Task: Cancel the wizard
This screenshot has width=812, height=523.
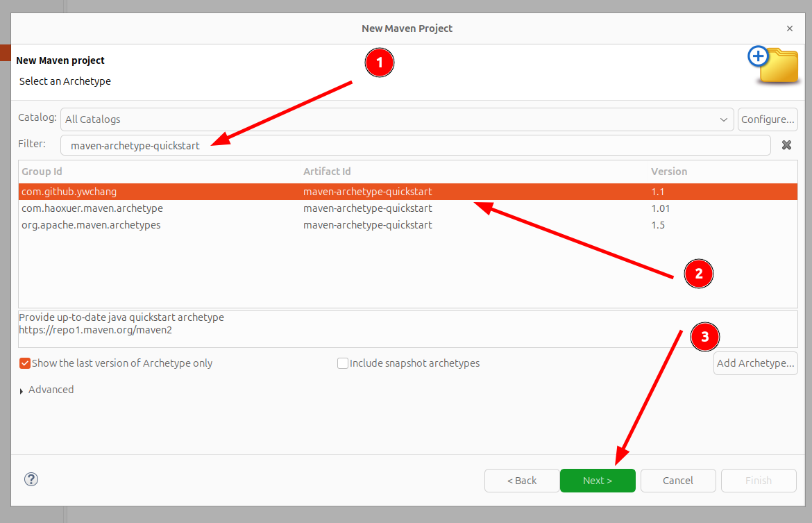Action: click(x=678, y=481)
